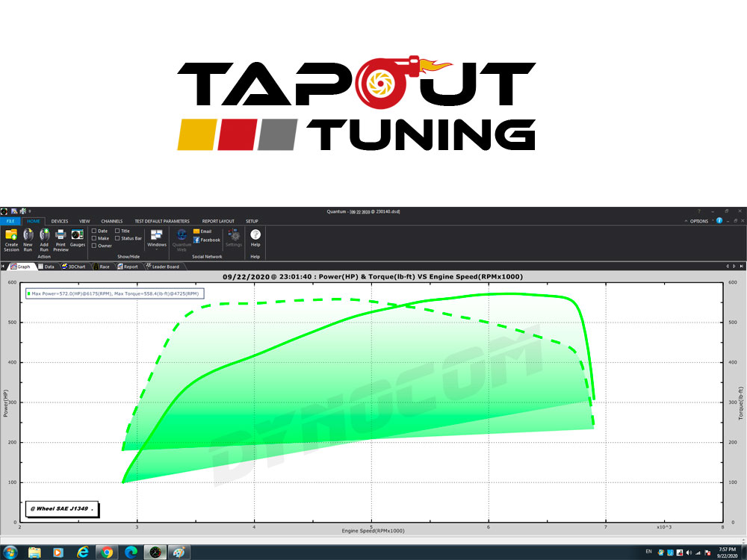Click the Quantum app icon in title bar
Image resolution: width=747 pixels, height=560 pixels.
4,211
